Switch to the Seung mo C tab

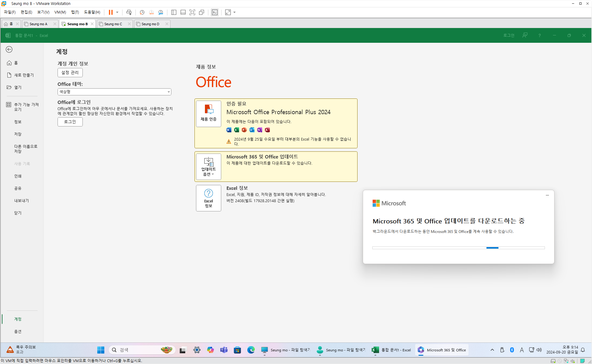pos(113,24)
